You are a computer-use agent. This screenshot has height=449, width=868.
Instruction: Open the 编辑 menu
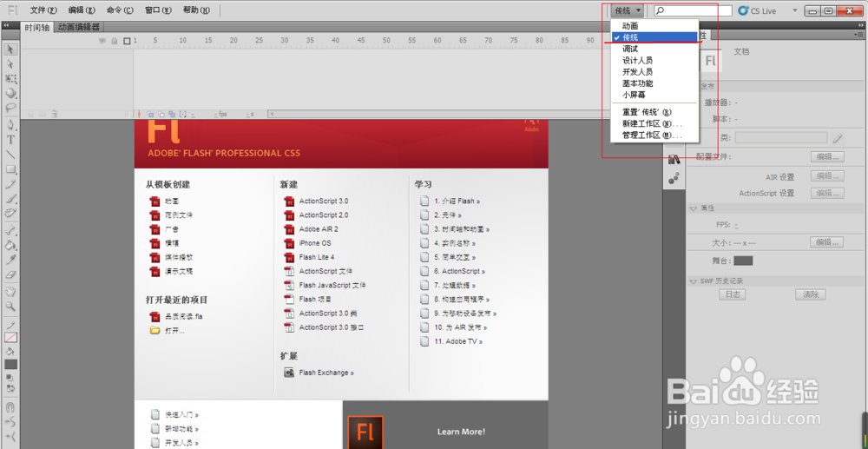click(x=82, y=10)
